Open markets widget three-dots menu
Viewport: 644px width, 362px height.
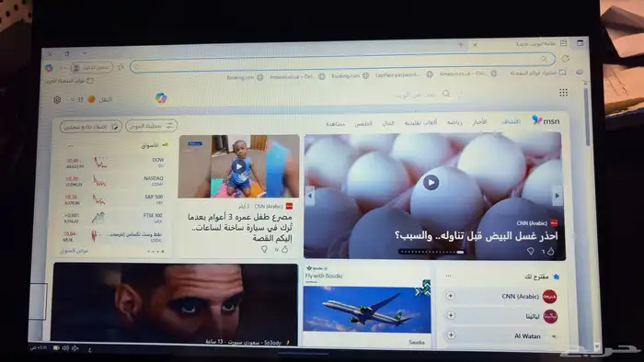tap(71, 145)
